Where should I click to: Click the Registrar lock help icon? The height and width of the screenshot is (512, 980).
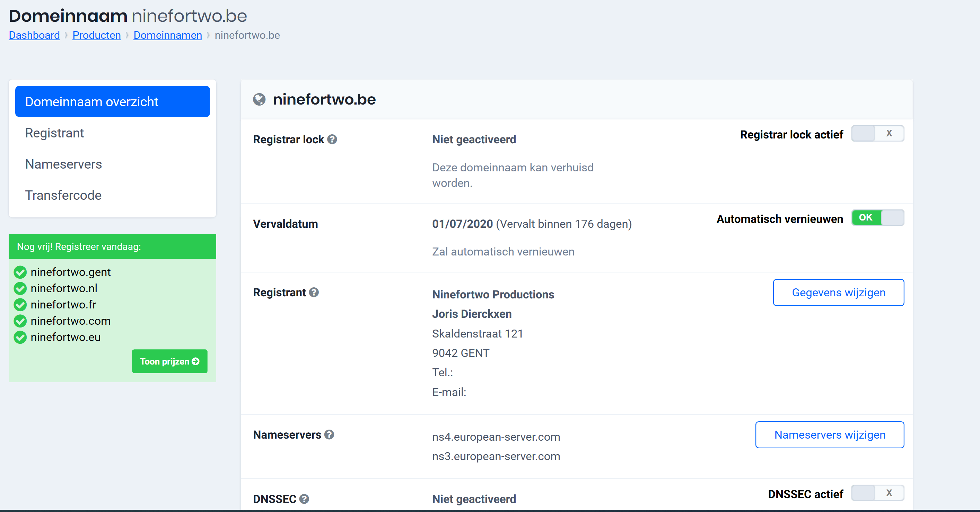332,140
